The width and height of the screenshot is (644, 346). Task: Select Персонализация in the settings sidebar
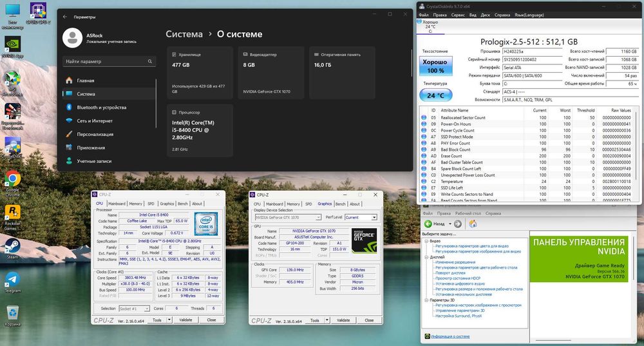[95, 134]
